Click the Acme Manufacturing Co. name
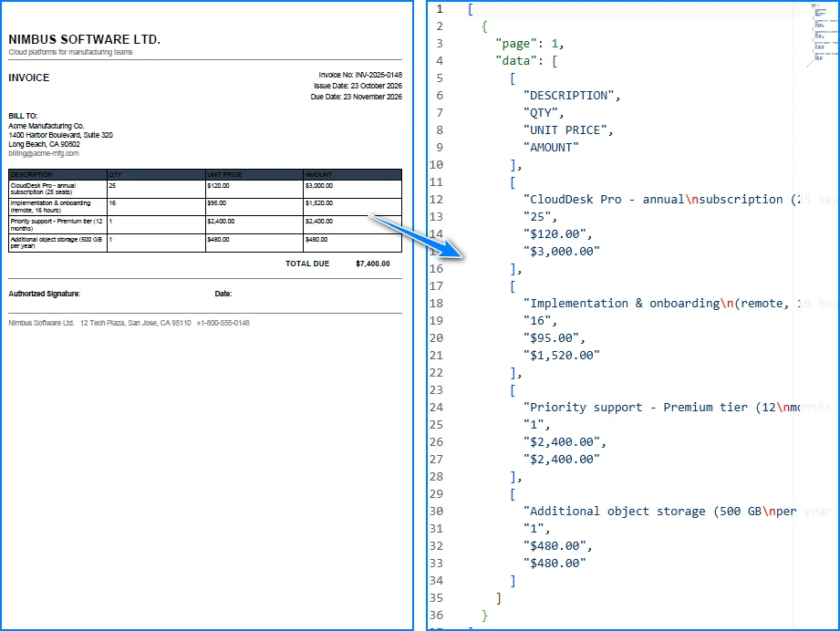This screenshot has height=631, width=840. (x=47, y=126)
